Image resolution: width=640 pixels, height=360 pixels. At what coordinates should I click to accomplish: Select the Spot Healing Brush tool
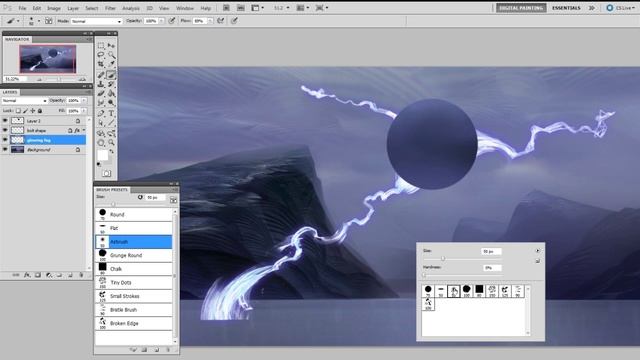tap(101, 75)
